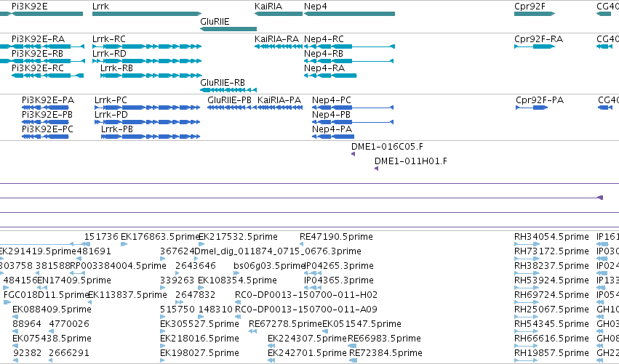Select the GluRIIE gene feature
619x364 pixels.
pyautogui.click(x=228, y=29)
